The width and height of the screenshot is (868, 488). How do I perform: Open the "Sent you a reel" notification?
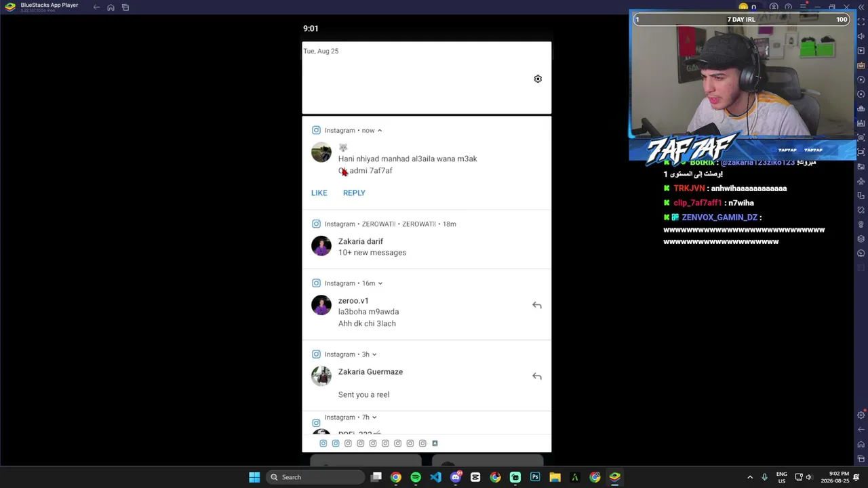pos(363,394)
